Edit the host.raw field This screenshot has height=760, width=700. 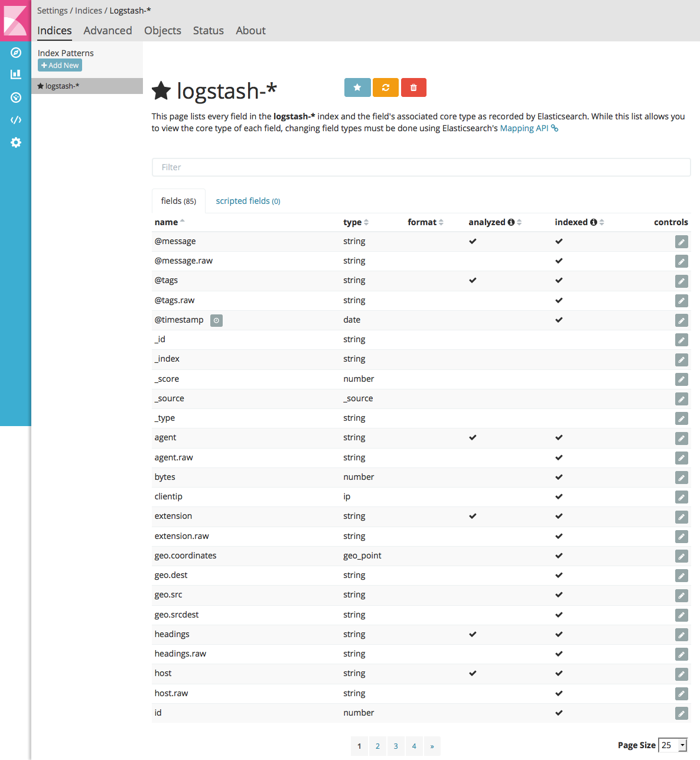click(x=682, y=694)
